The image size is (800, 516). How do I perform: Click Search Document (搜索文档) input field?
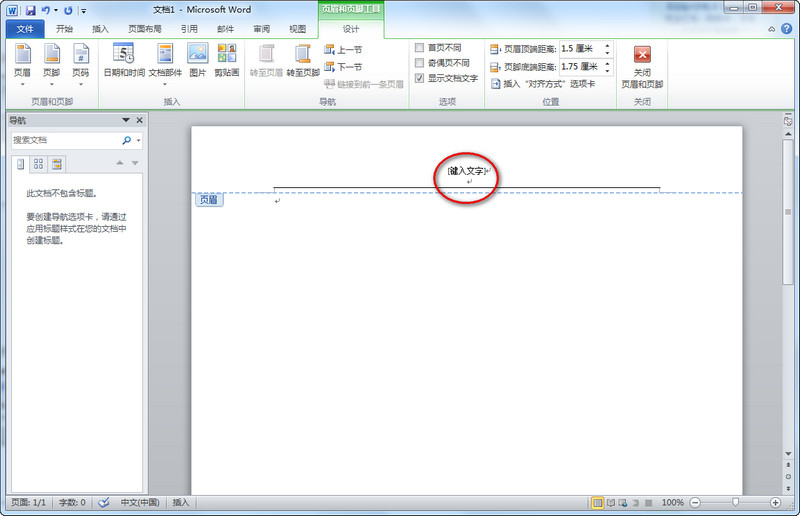tap(66, 140)
